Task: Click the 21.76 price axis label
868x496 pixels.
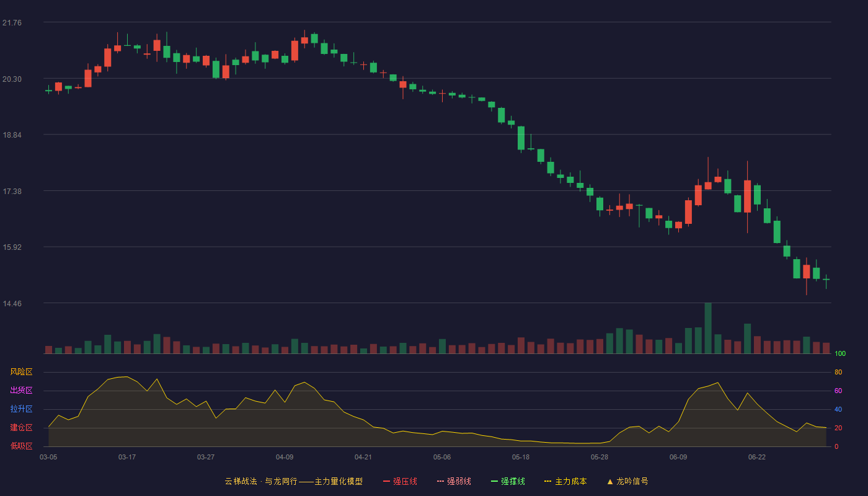Action: pyautogui.click(x=12, y=23)
